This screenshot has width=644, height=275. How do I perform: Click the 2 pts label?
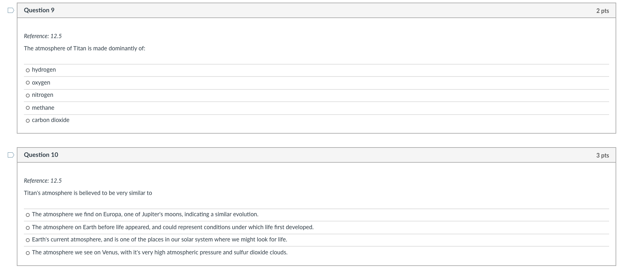(x=602, y=11)
